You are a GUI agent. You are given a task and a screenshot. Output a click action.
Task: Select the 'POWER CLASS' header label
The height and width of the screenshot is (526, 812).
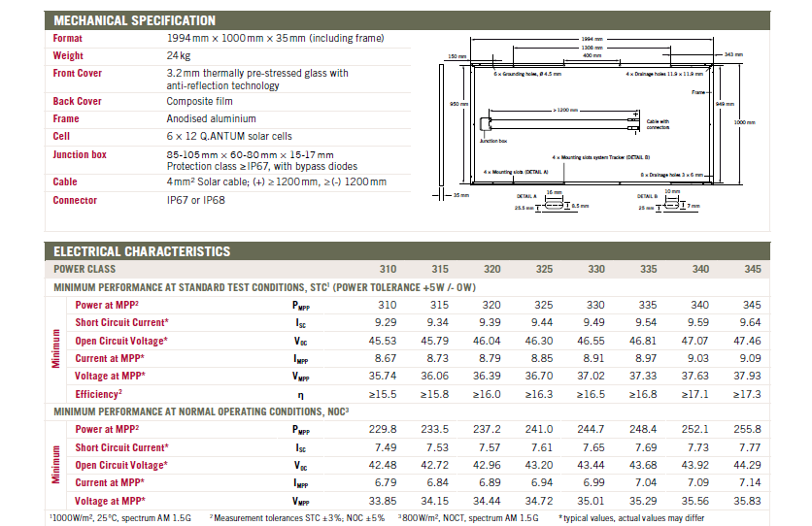[x=85, y=269]
